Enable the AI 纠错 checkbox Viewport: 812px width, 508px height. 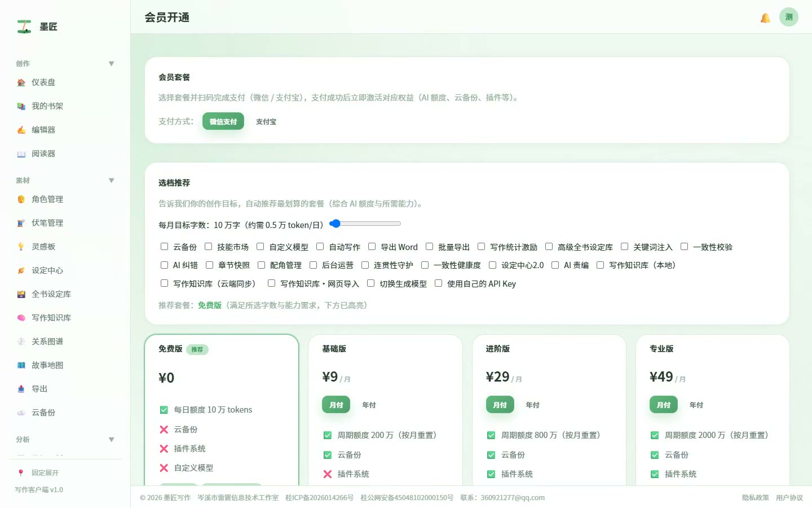tap(164, 265)
